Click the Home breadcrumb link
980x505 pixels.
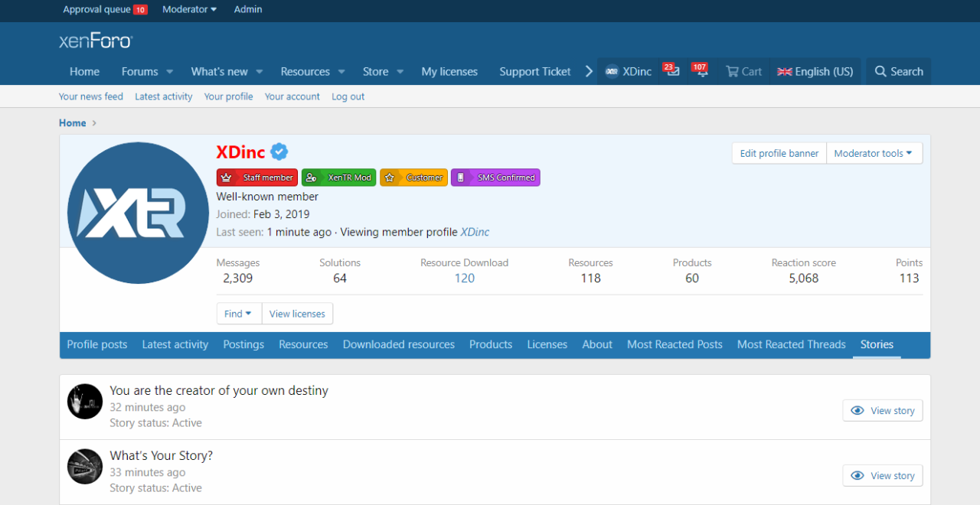pyautogui.click(x=73, y=122)
